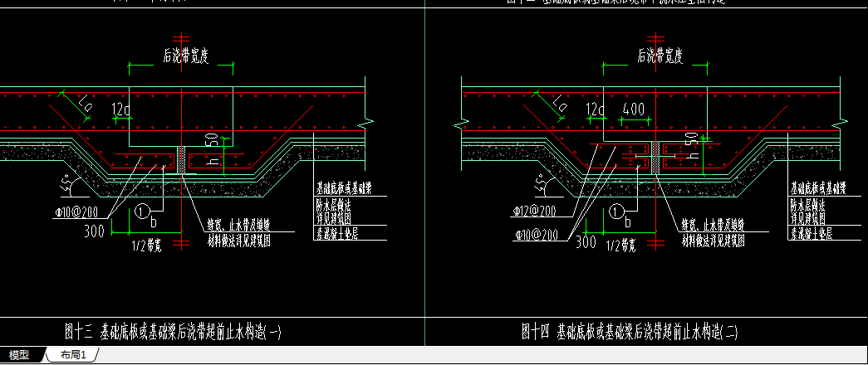The width and height of the screenshot is (868, 365).
Task: Switch to the 模型 tab
Action: pyautogui.click(x=19, y=355)
